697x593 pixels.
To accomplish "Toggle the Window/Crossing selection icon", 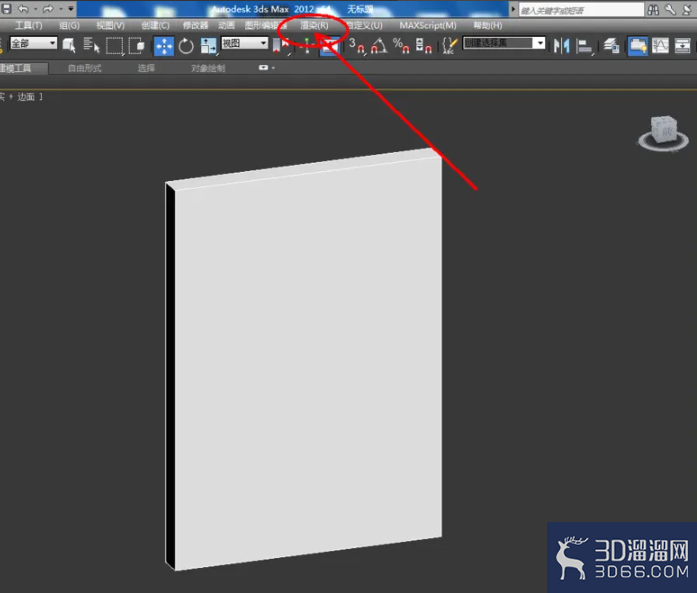I will tap(136, 45).
